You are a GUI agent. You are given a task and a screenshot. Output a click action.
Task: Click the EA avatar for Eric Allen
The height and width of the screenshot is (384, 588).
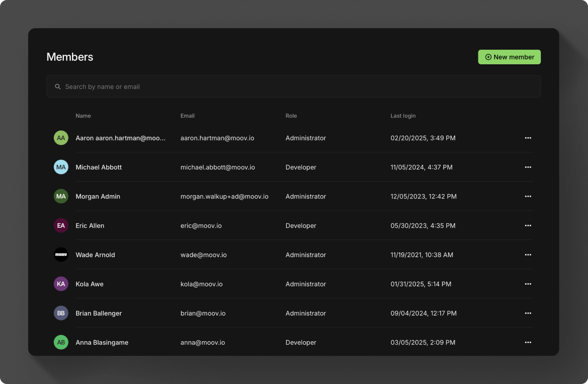coord(61,225)
